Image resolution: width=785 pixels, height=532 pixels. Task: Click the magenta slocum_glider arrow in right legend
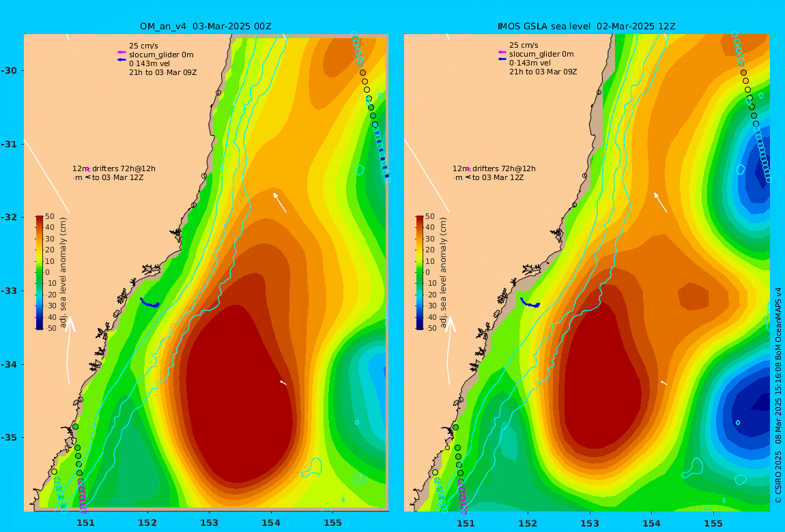tap(502, 52)
